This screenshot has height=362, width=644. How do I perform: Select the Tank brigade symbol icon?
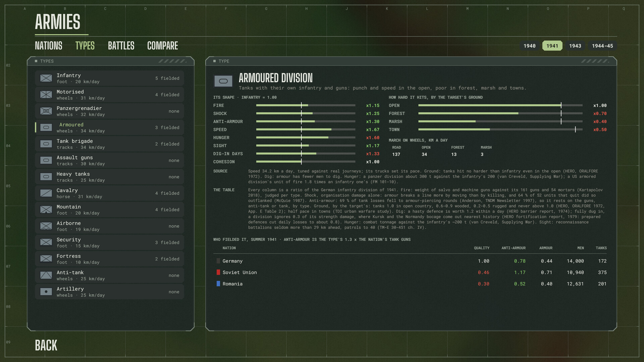click(46, 144)
